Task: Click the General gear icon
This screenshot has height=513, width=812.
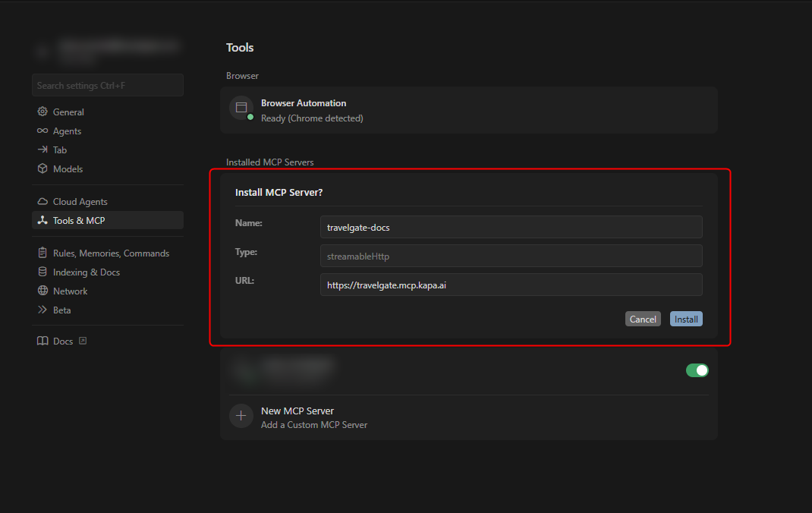Action: point(42,112)
